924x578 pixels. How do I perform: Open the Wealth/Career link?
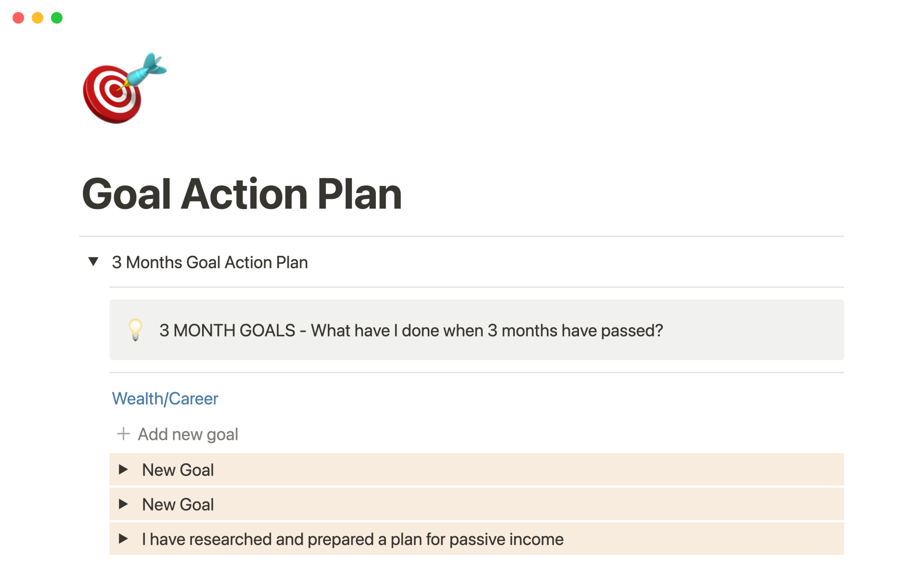coord(165,398)
